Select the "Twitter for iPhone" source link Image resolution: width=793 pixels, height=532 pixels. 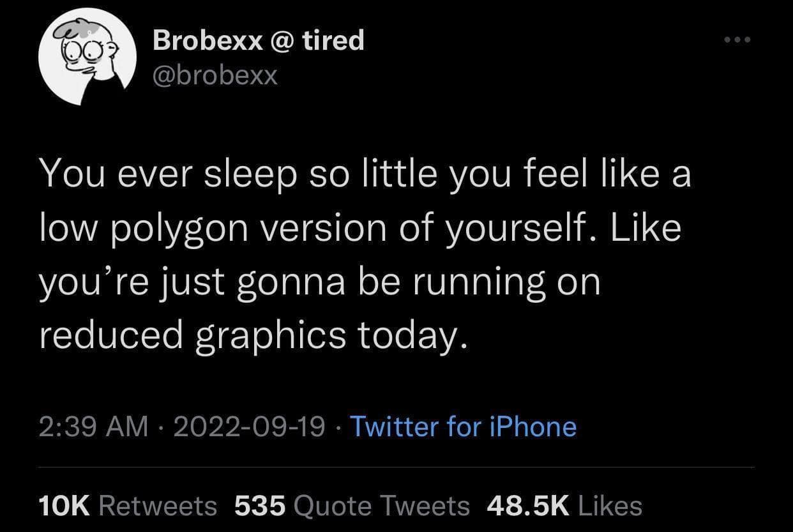coord(463,427)
